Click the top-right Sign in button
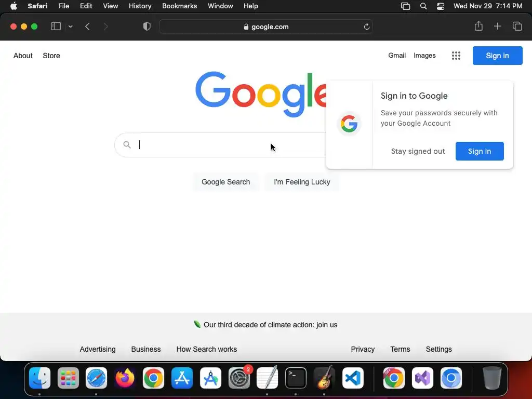Image resolution: width=532 pixels, height=399 pixels. [497, 56]
